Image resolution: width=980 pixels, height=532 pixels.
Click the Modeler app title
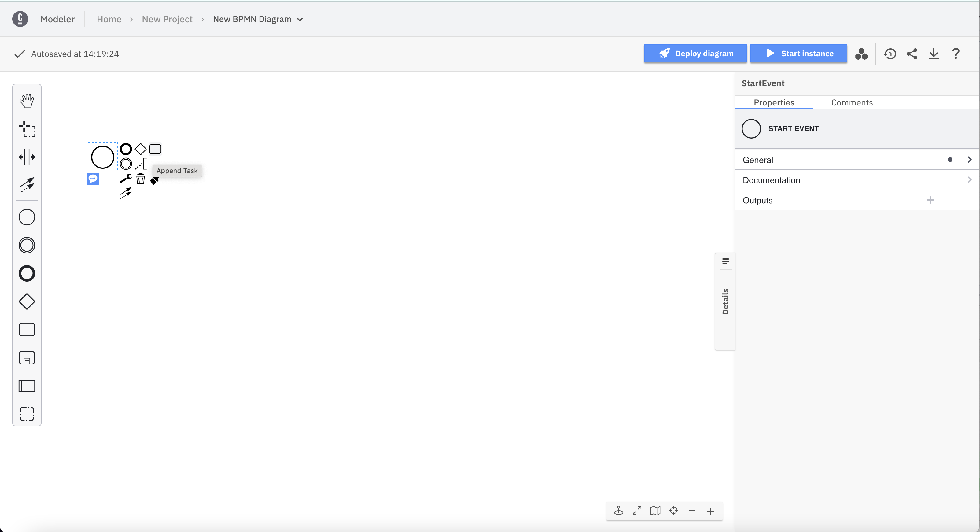[x=57, y=19]
